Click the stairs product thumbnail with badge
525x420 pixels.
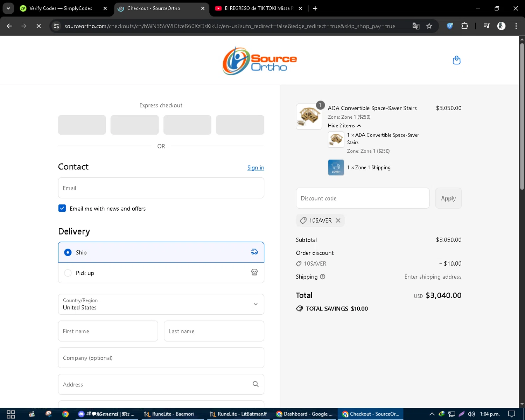309,117
